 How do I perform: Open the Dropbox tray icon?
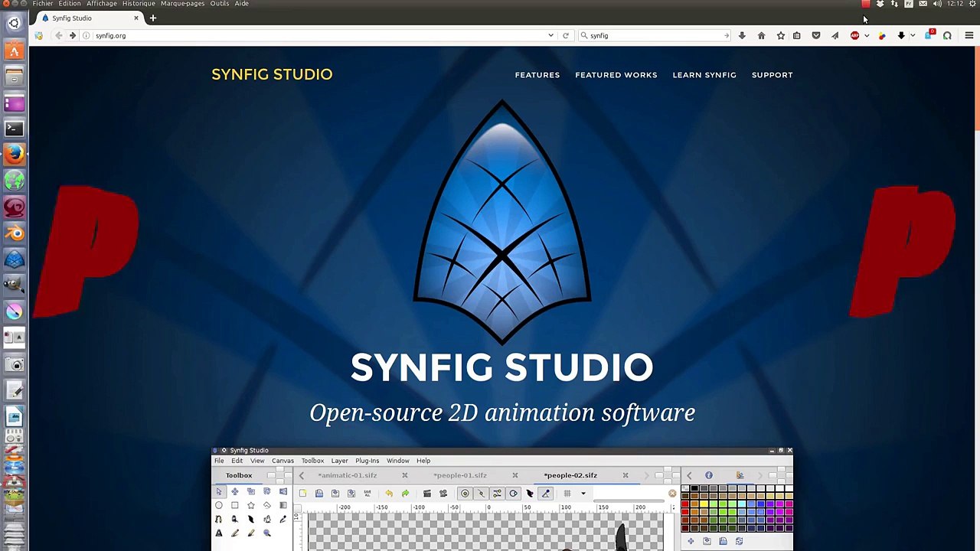[880, 4]
